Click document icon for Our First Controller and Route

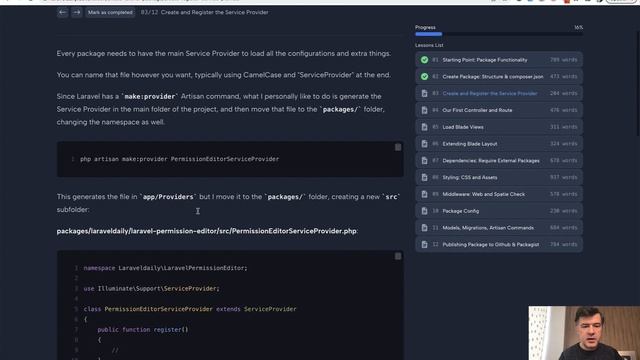coord(424,110)
